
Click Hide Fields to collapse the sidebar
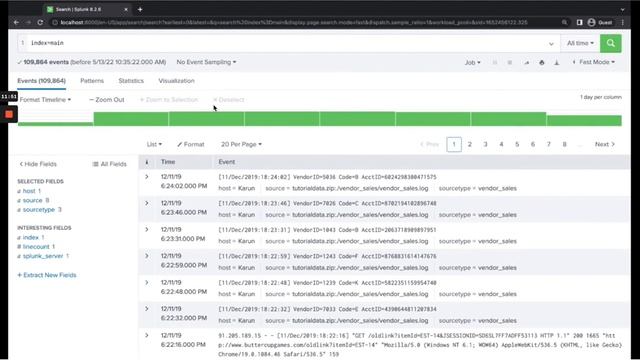click(x=38, y=164)
